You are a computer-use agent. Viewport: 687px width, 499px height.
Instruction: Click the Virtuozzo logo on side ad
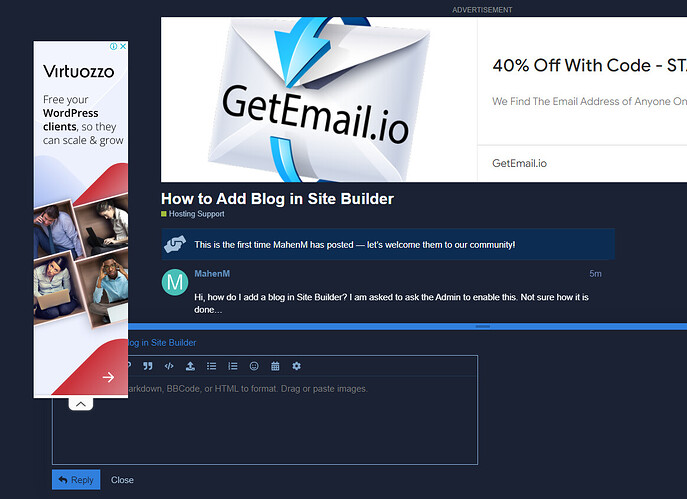pyautogui.click(x=79, y=71)
